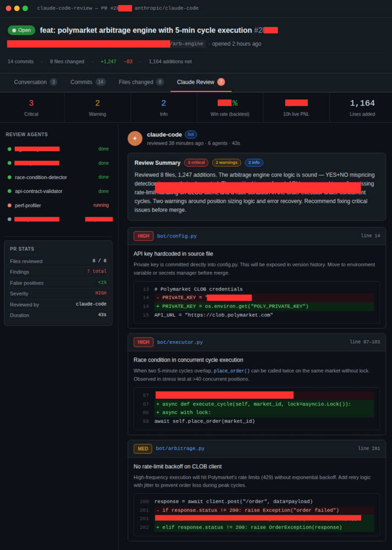Screen dimensions: 392x550
Task: Select the perf-profiler agent row
Action: [x=58, y=205]
